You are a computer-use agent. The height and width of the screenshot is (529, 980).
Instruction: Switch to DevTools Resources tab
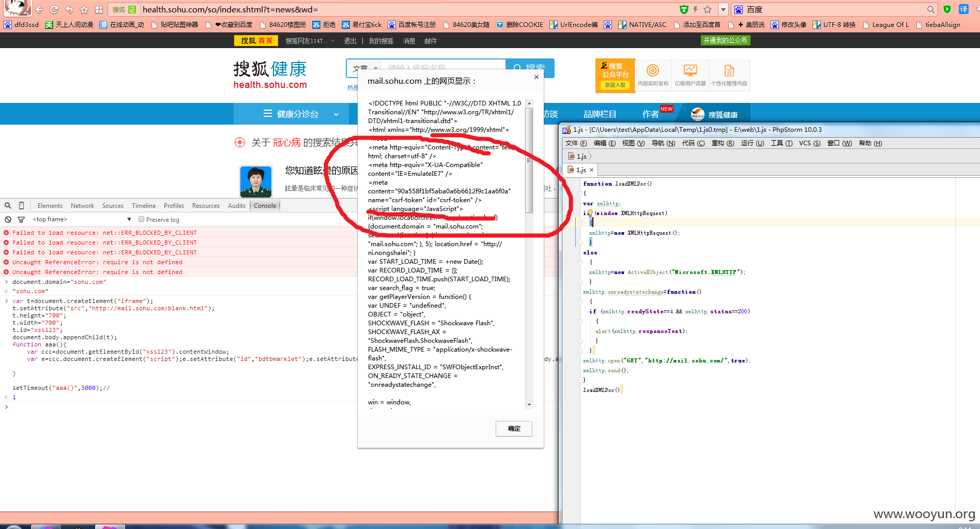pyautogui.click(x=206, y=206)
